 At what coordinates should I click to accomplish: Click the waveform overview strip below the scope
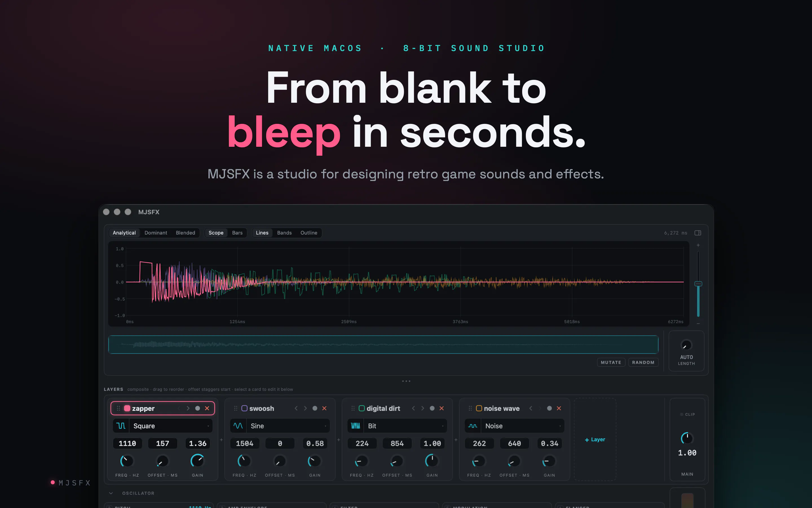[383, 345]
